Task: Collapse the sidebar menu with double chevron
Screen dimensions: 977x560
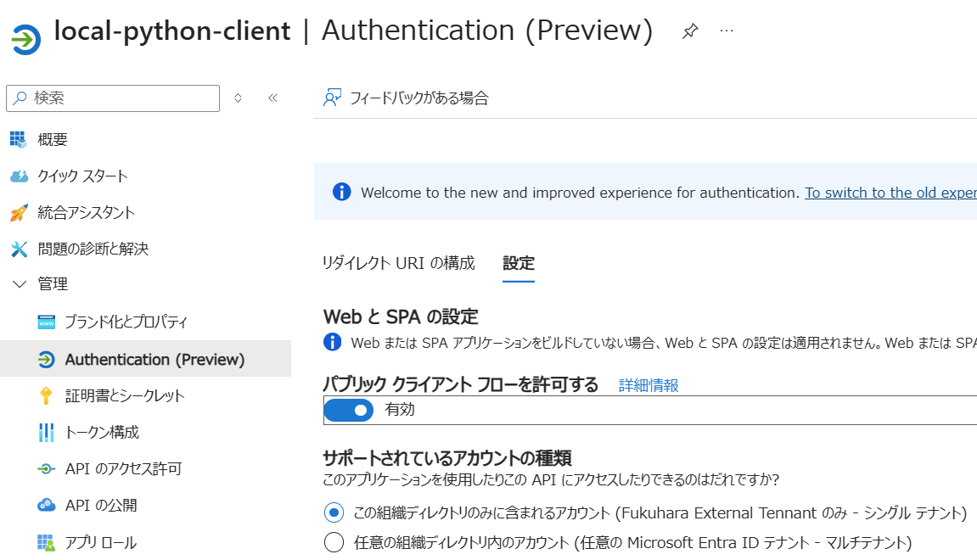Action: coord(273,98)
